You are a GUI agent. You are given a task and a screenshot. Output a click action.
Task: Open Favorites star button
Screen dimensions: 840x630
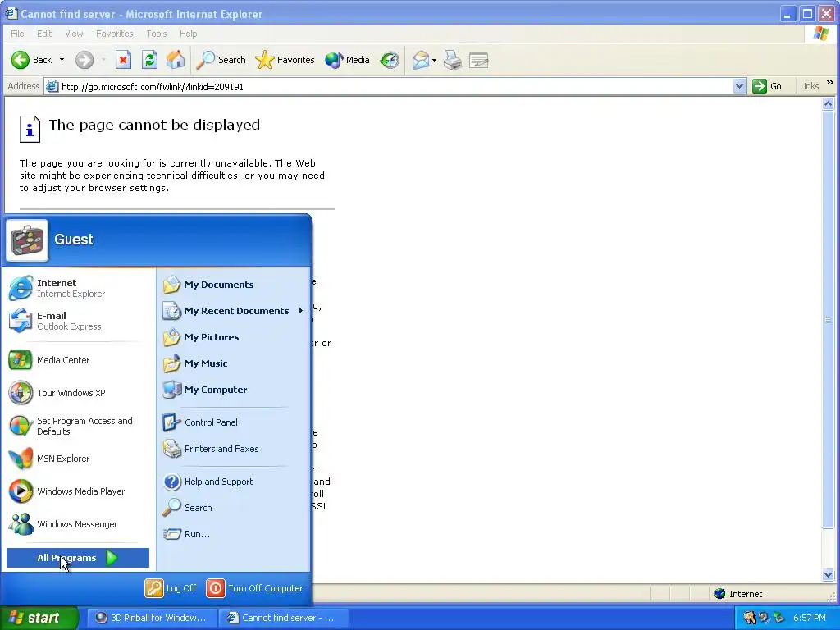[x=285, y=60]
